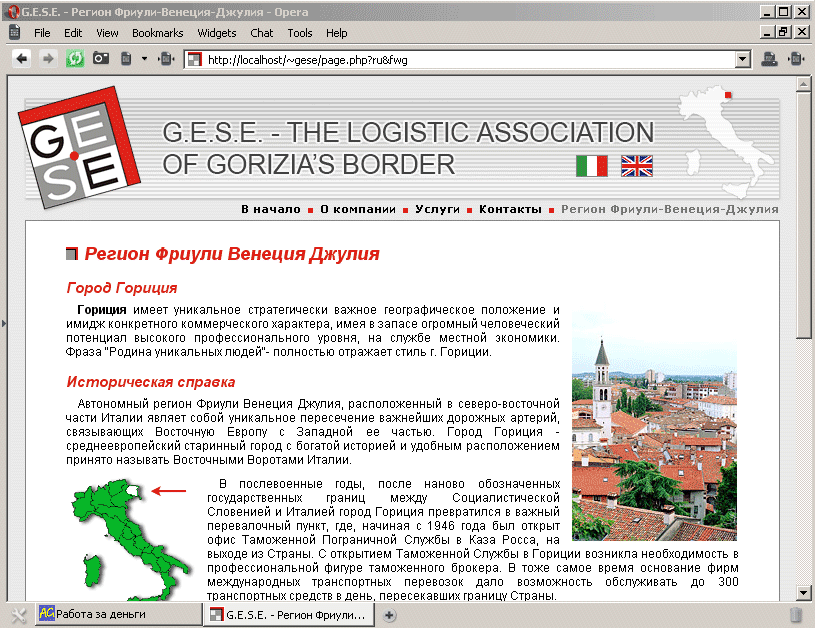Open the 'Контакты' navigation link

pos(510,210)
